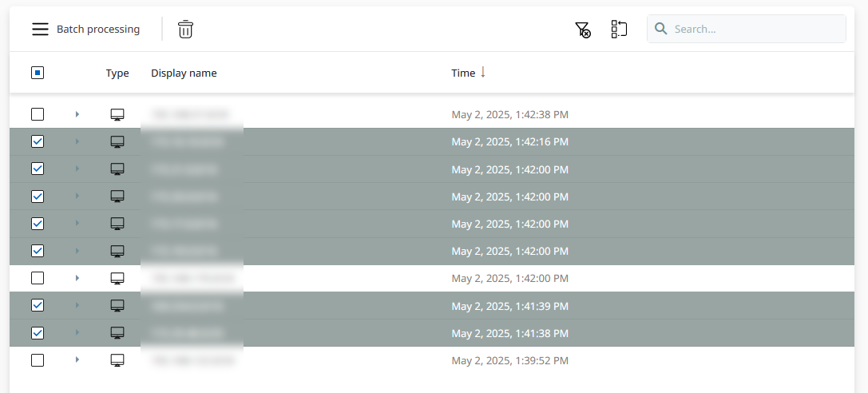Click device icon in 1:42:38 PM row

pos(117,115)
